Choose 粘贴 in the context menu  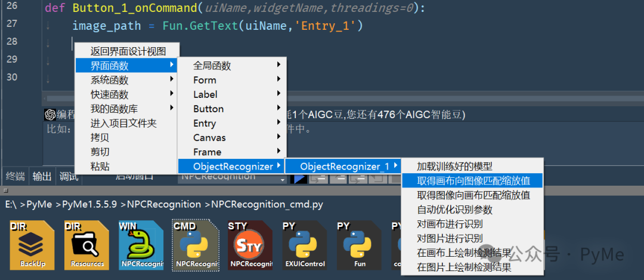[x=126, y=166]
